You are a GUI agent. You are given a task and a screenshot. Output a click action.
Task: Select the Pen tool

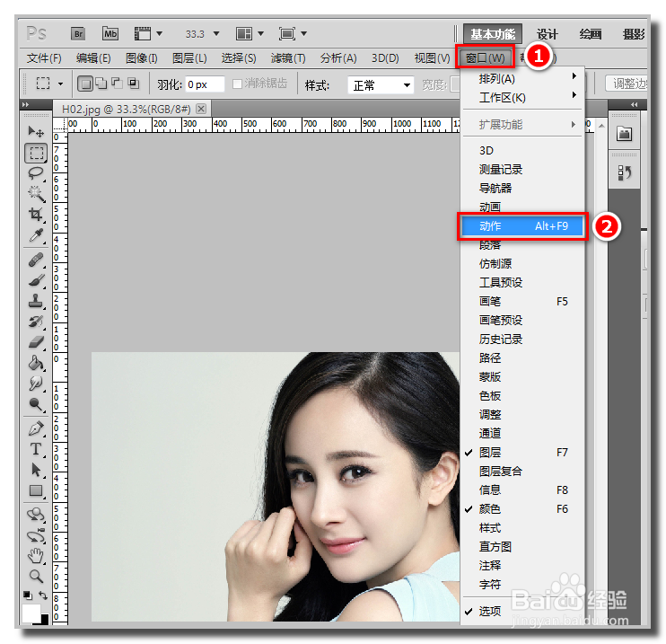(36, 428)
